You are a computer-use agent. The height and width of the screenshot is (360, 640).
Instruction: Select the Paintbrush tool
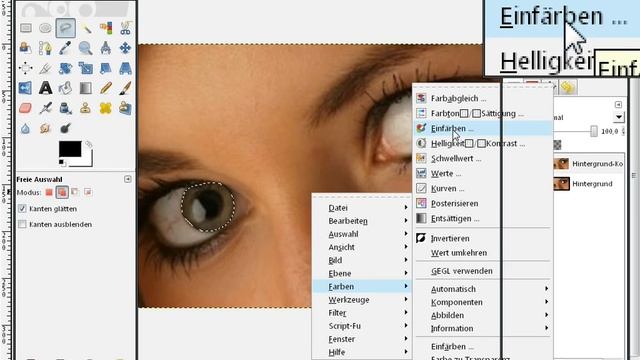125,88
